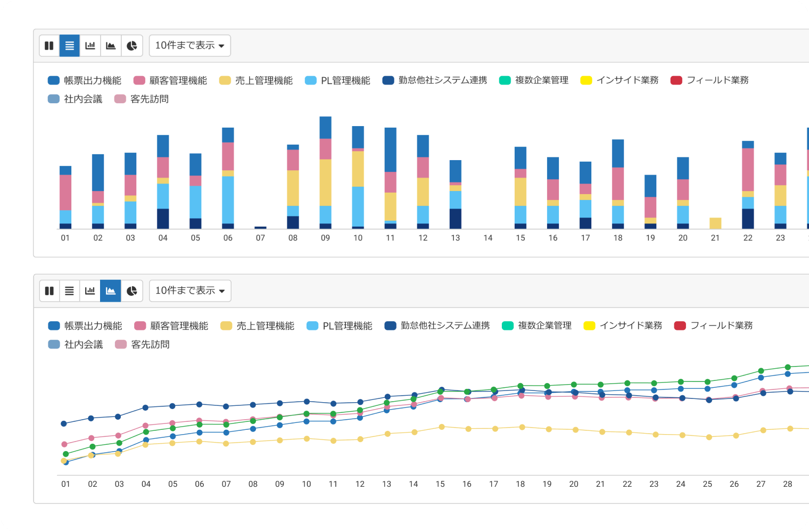Image resolution: width=809 pixels, height=532 pixels.
Task: Switch the line chart panel to list view icon
Action: coord(70,291)
